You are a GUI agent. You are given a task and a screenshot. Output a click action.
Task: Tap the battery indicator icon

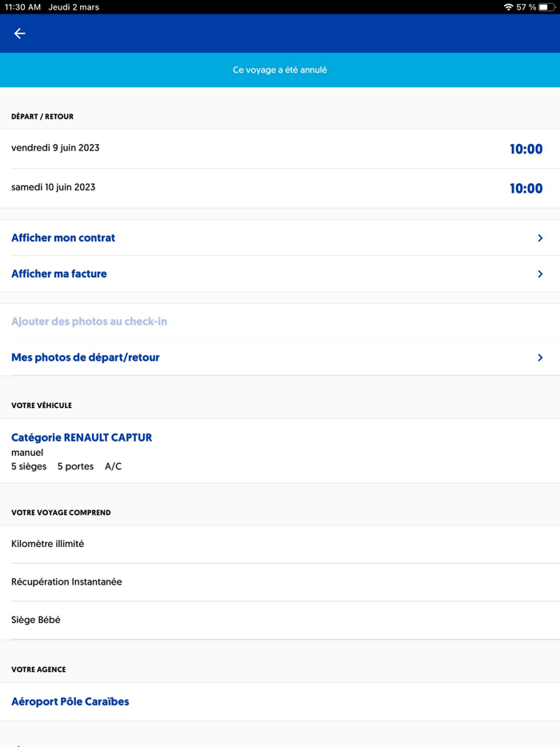pyautogui.click(x=546, y=7)
